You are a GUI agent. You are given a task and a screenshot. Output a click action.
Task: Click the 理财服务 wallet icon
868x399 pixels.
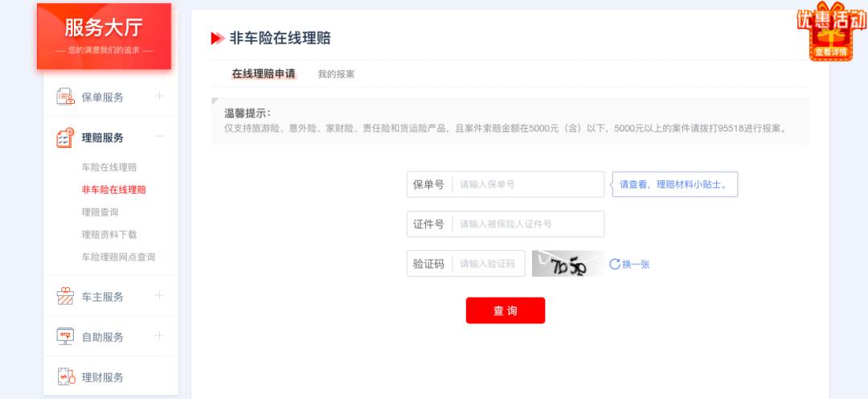point(65,376)
